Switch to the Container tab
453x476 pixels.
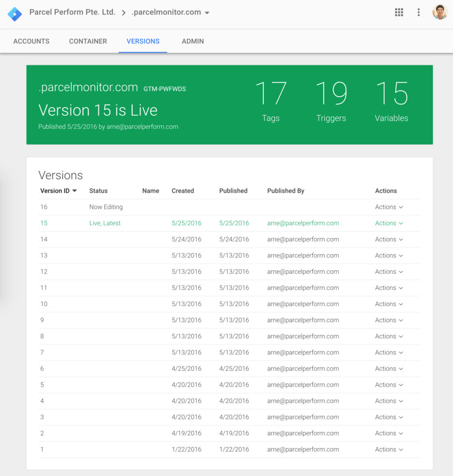point(88,41)
